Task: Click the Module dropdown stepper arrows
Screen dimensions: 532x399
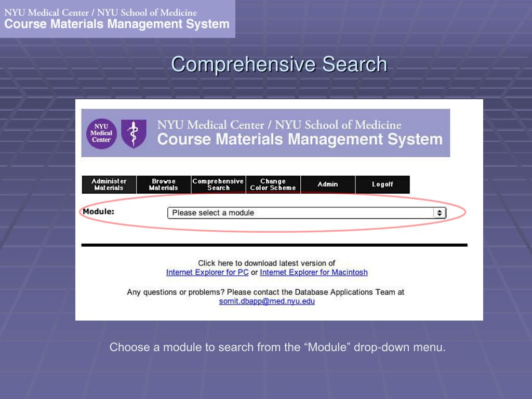Action: coord(440,212)
